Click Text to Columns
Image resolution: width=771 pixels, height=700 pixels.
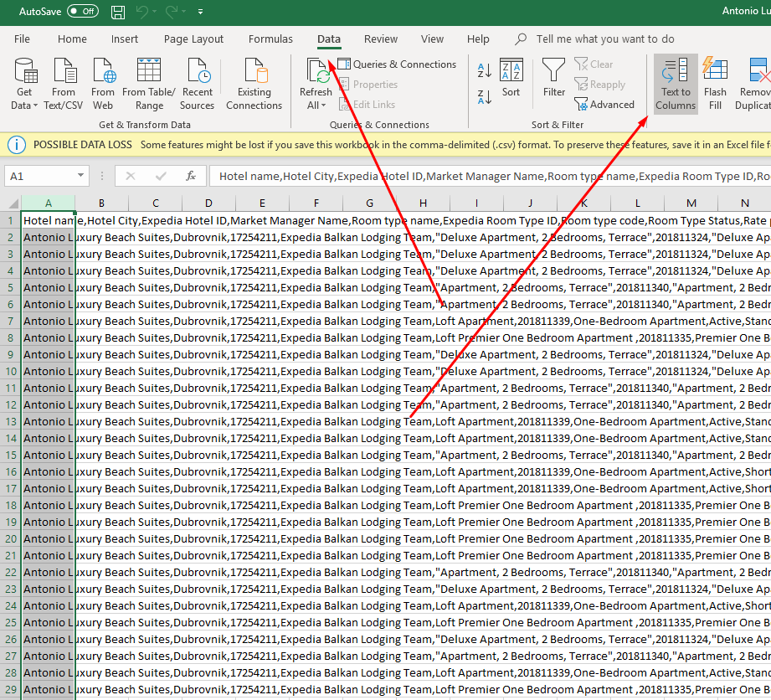point(676,84)
